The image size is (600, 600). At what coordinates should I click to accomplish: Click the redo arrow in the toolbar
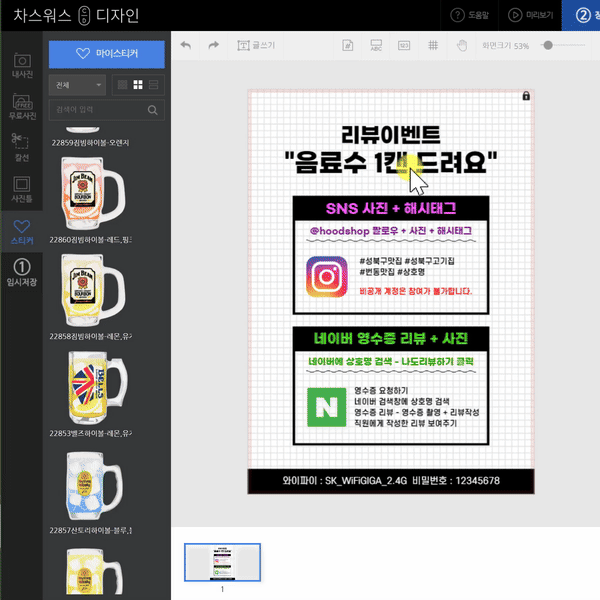[214, 46]
